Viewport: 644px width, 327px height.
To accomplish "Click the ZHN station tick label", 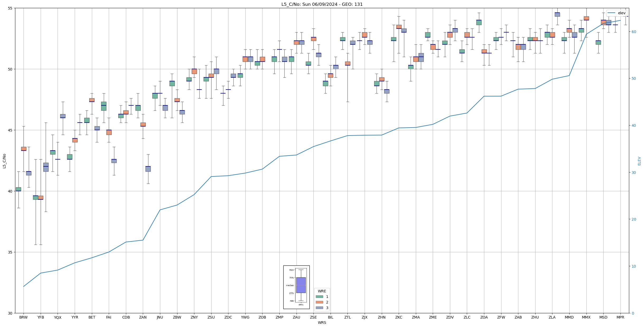I will pos(382,317).
